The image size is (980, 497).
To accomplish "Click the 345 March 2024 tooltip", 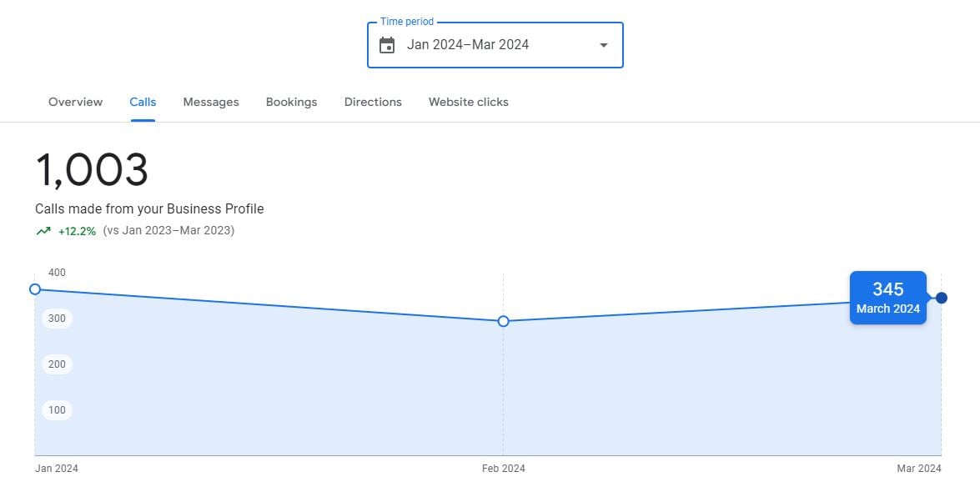I will pos(887,298).
